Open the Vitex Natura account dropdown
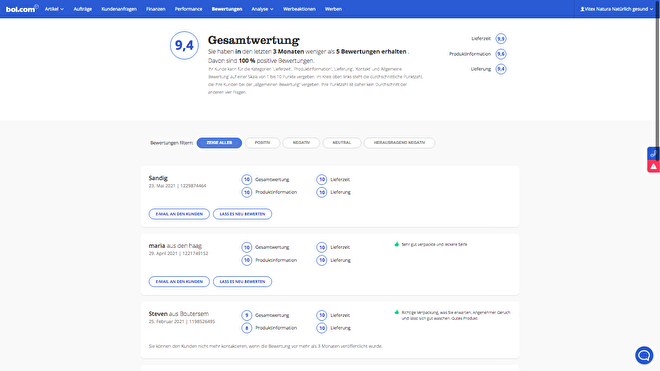The width and height of the screenshot is (660, 371). [617, 9]
